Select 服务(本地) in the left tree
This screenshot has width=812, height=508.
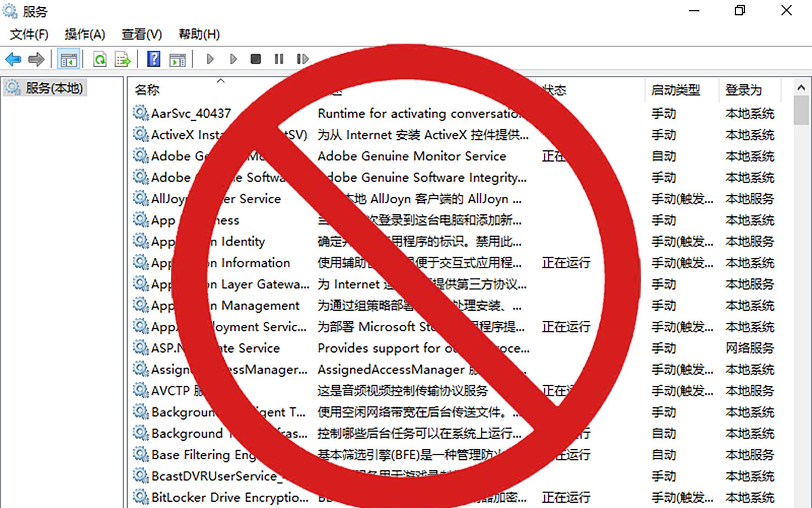(x=54, y=88)
